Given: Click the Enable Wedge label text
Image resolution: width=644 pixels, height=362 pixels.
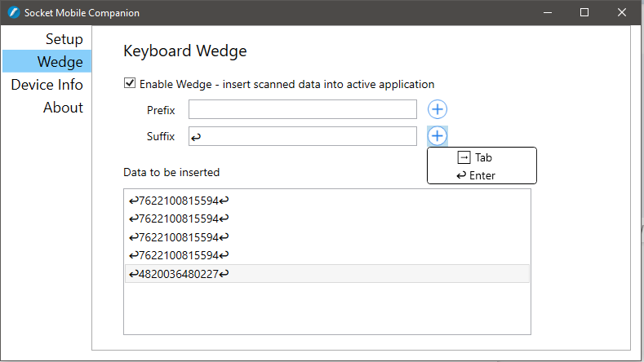Looking at the screenshot, I should coord(286,84).
